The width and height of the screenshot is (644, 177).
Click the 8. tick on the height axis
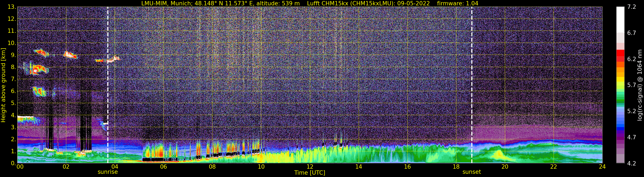pos(13,67)
